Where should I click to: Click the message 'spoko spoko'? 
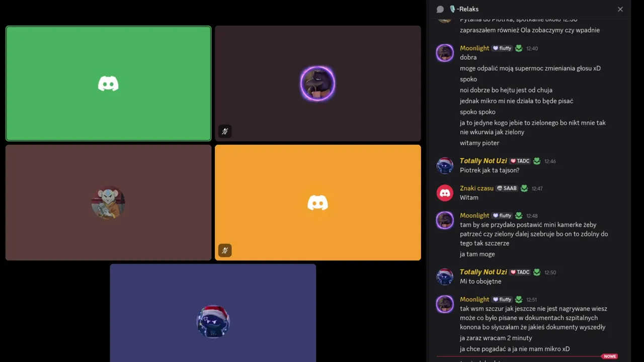(x=477, y=112)
